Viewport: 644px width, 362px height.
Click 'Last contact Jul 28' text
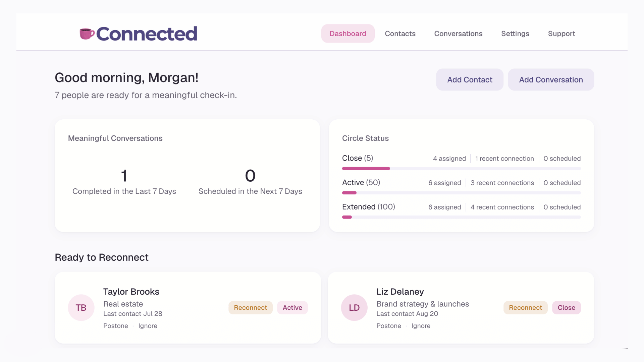pos(133,314)
